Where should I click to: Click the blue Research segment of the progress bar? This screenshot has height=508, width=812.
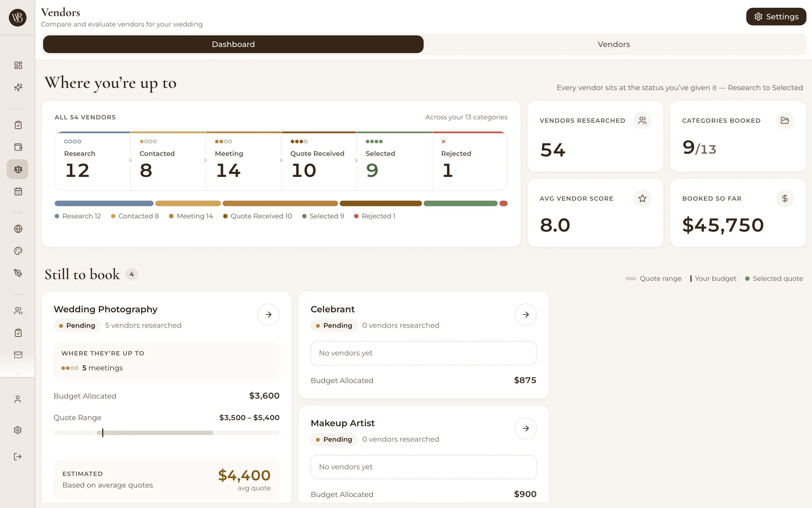tap(104, 203)
